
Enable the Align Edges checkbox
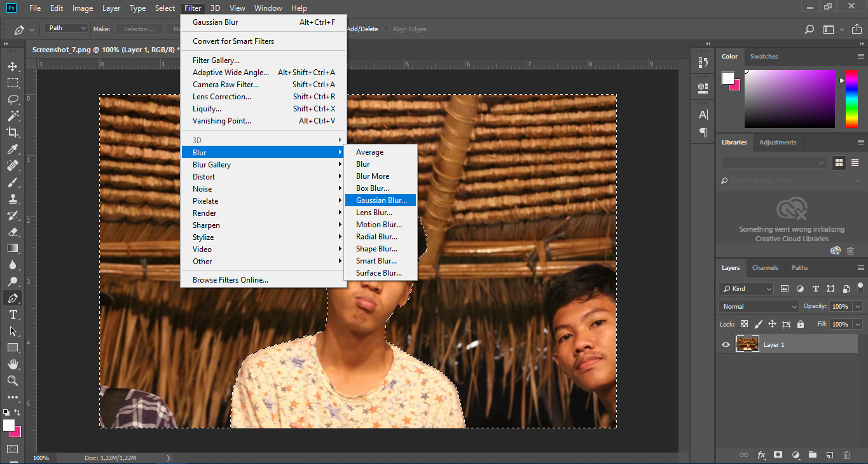(x=387, y=29)
